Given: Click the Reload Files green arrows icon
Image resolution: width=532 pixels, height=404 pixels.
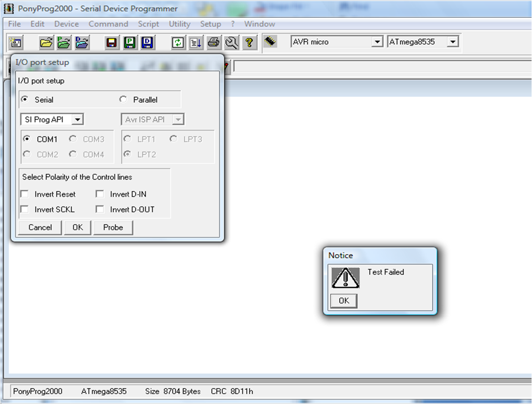Looking at the screenshot, I should tap(178, 42).
